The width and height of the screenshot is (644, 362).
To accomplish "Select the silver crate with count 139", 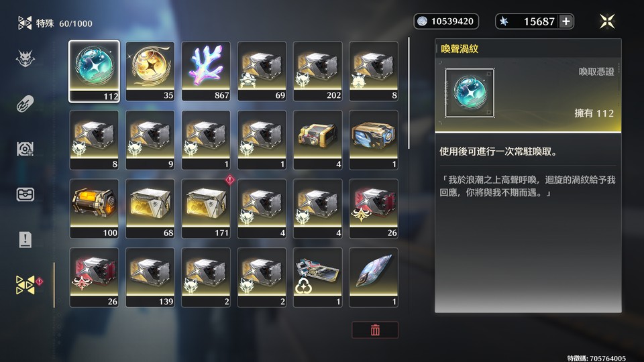I will tap(150, 277).
